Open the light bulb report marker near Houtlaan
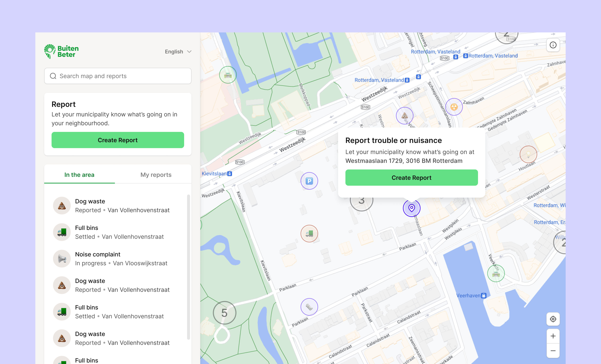Viewport: 601px width, 364px height. (x=529, y=154)
